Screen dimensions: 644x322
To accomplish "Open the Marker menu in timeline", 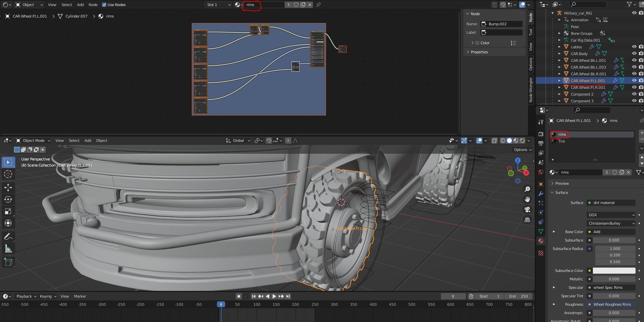I will 80,296.
